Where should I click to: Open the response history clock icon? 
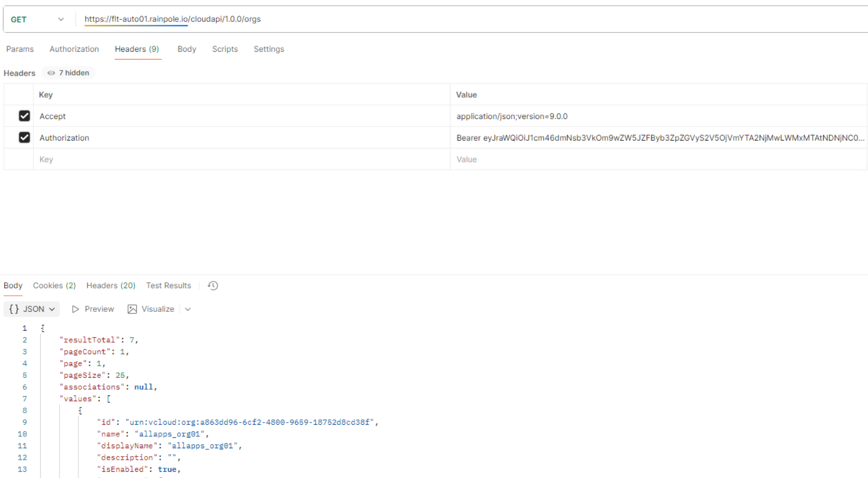click(x=213, y=286)
